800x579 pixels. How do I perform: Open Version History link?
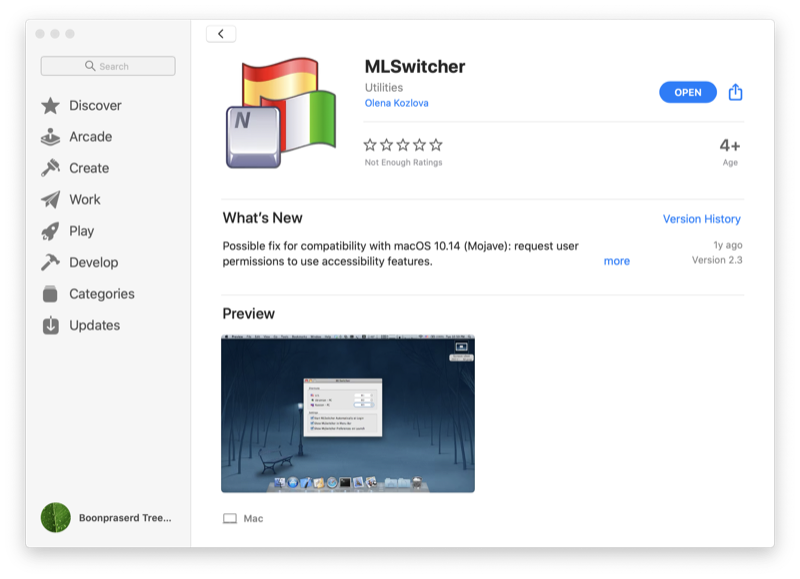pyautogui.click(x=702, y=219)
